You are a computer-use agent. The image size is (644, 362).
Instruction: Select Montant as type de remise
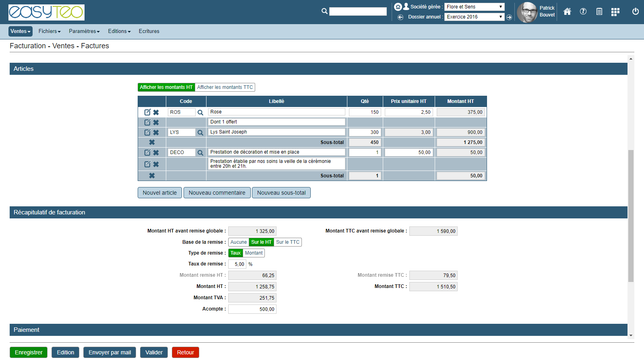point(254,253)
